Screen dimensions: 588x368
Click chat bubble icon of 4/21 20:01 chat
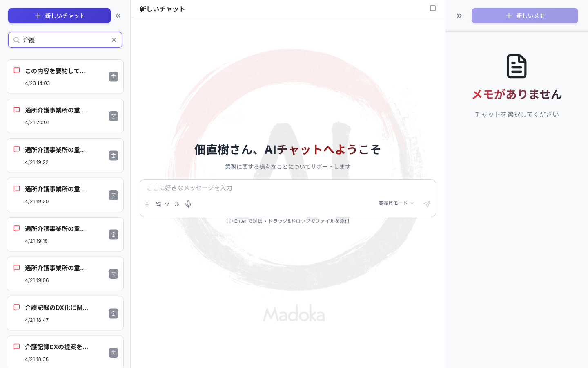pyautogui.click(x=17, y=110)
